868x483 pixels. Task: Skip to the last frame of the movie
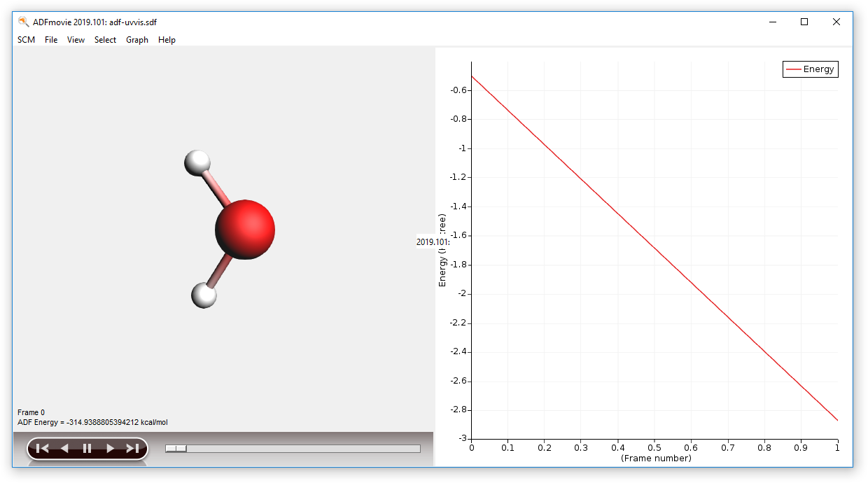pyautogui.click(x=132, y=449)
